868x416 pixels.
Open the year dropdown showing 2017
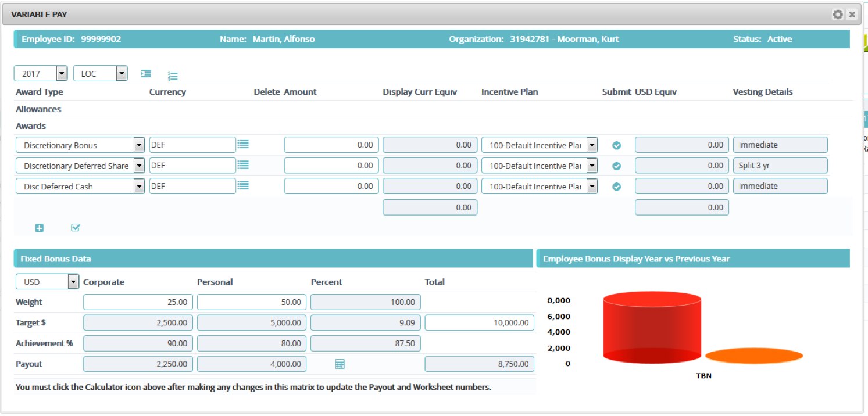62,73
